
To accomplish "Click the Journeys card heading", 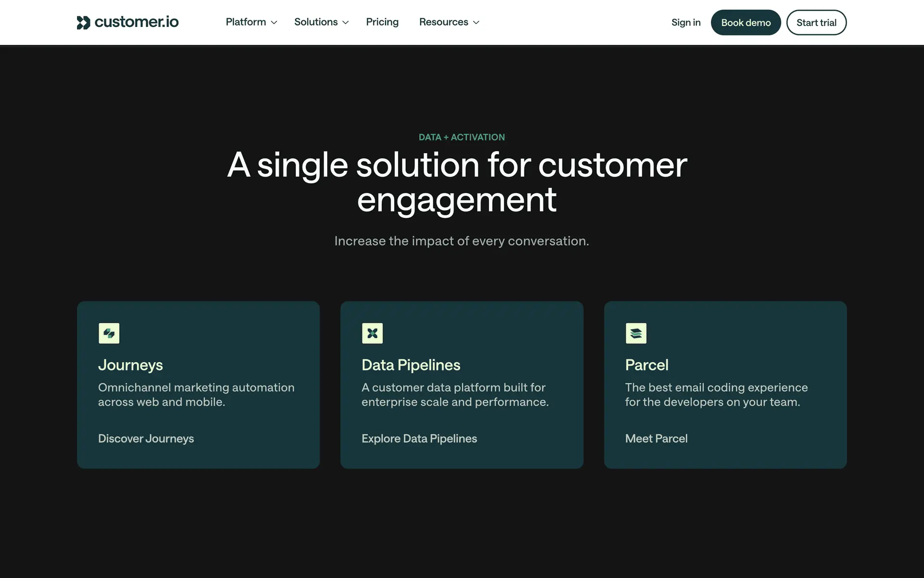I will coord(130,365).
